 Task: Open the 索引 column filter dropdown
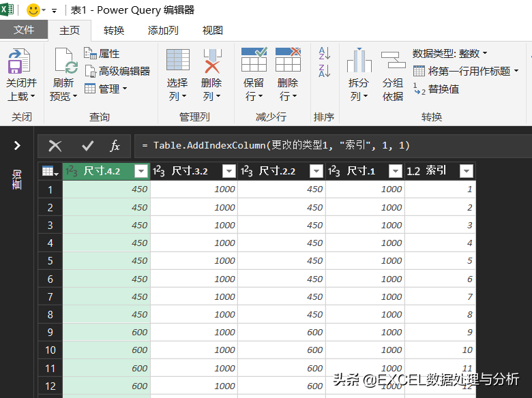466,171
